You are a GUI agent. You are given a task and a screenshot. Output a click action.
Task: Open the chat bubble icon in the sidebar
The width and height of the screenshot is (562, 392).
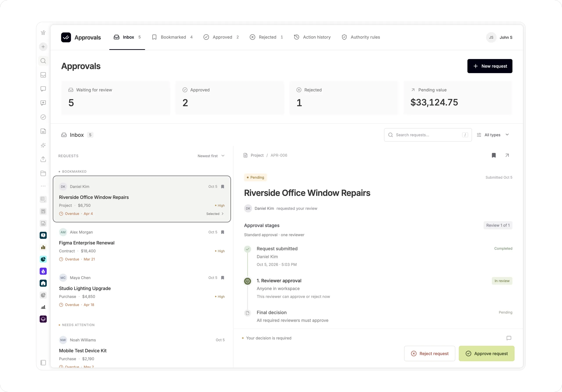click(43, 89)
